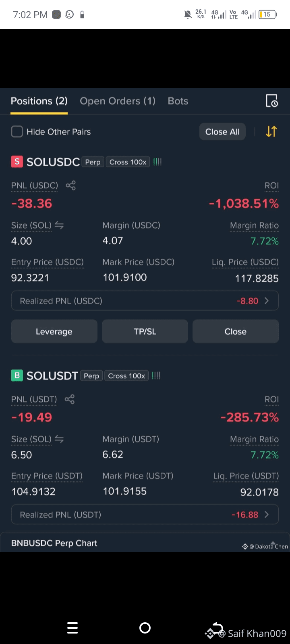The image size is (290, 644).
Task: Share the SOLUSDC position PNL
Action: 71,186
